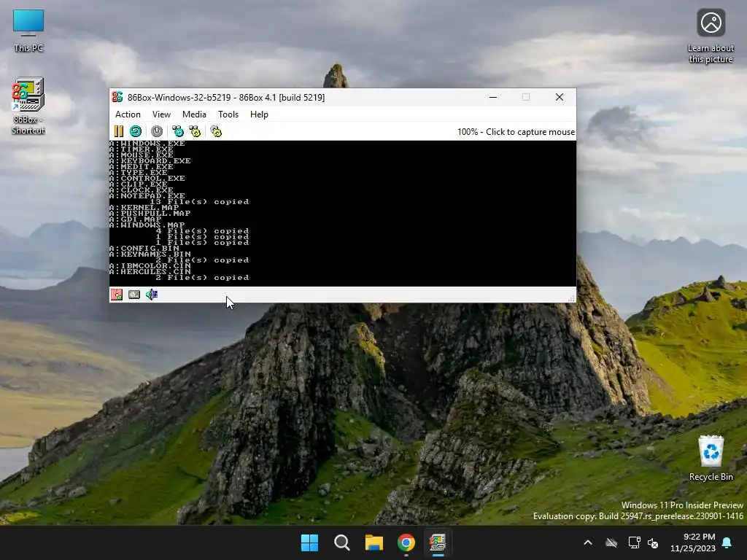
Task: Open File Explorer from the taskbar
Action: pos(374,542)
